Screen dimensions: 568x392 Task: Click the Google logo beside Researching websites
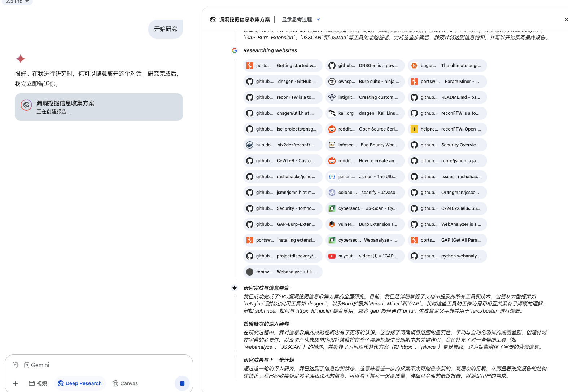[x=235, y=50]
